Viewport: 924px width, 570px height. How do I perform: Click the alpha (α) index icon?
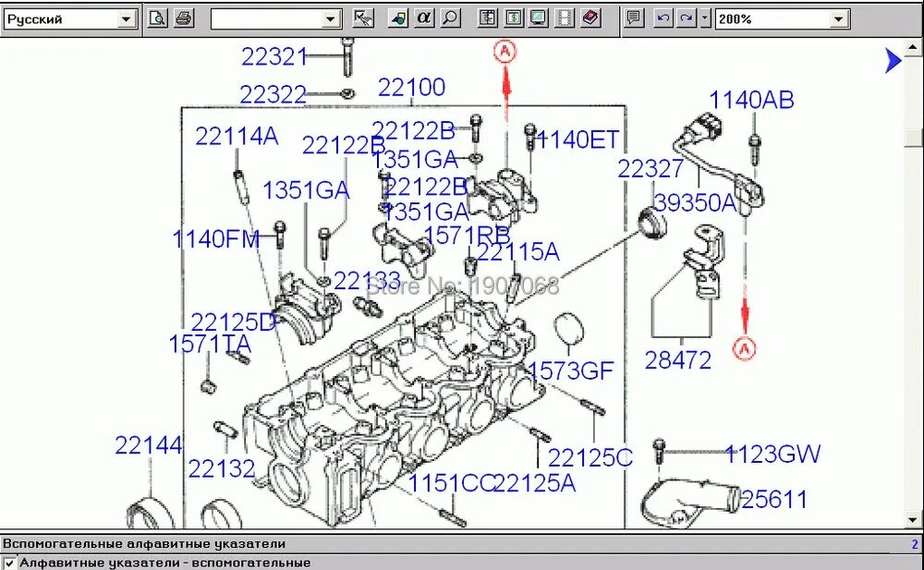pyautogui.click(x=423, y=17)
